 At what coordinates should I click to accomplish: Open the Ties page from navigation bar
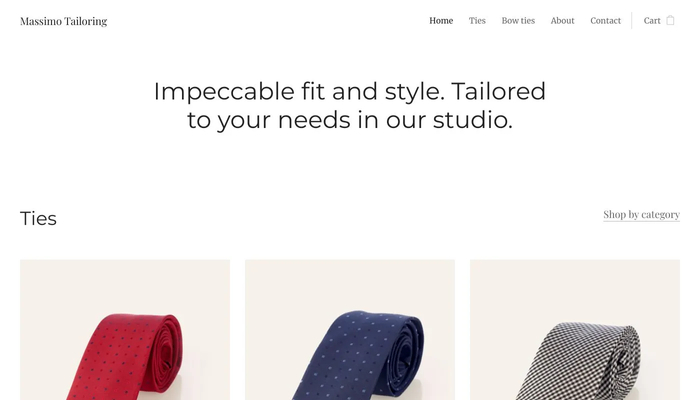pos(477,21)
